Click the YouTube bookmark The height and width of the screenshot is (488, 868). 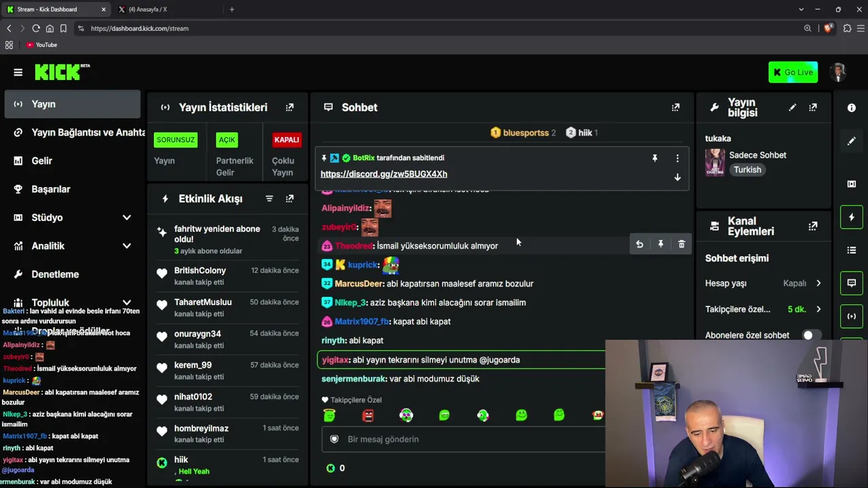[x=42, y=45]
